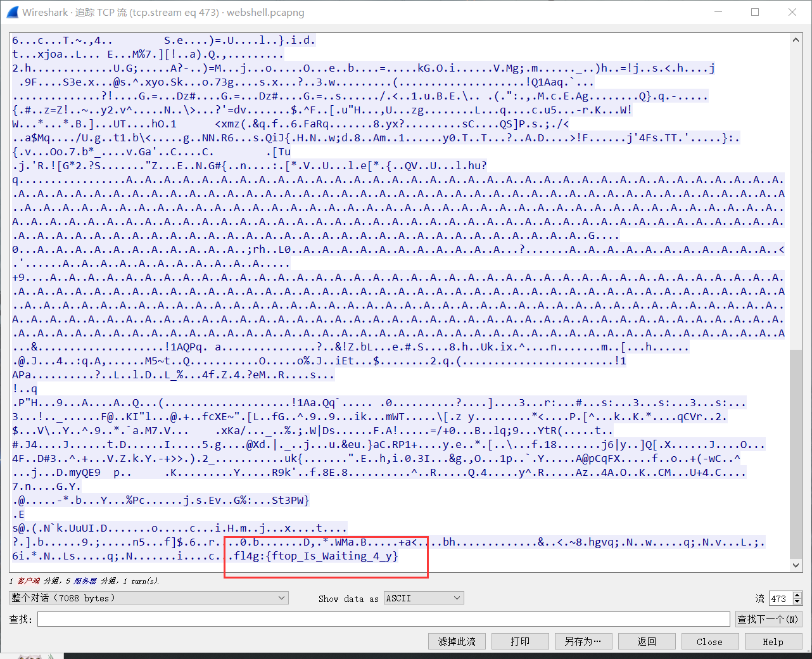Click the Close button at the bottom
812x659 pixels.
coord(709,641)
